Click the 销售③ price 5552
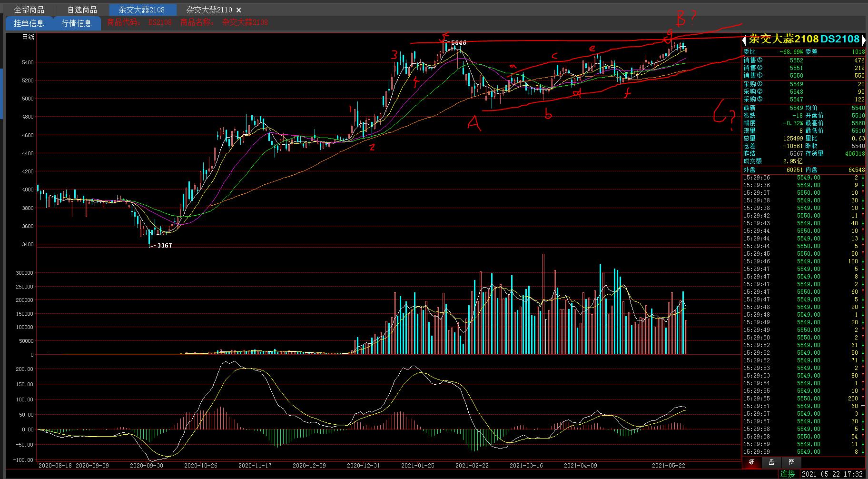Viewport: 868px width, 479px height. 796,60
